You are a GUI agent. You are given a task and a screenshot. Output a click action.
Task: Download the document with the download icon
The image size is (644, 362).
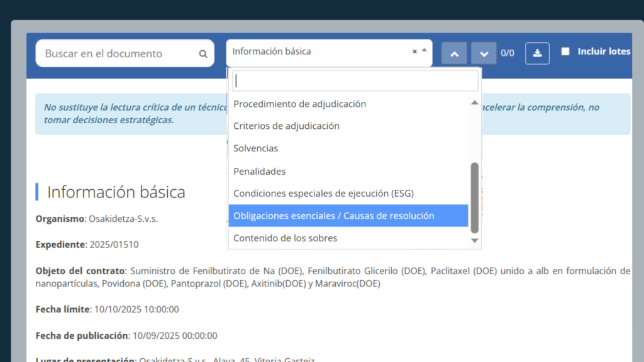pos(538,53)
